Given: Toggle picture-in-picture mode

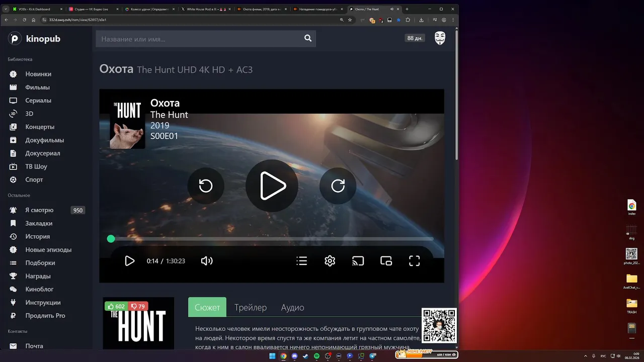Looking at the screenshot, I should (386, 261).
